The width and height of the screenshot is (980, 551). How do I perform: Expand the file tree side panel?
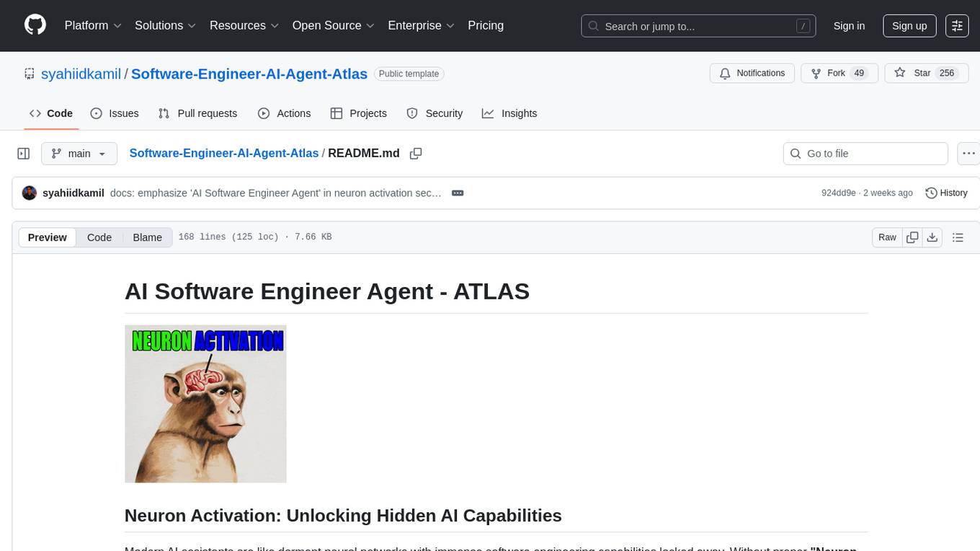point(24,154)
